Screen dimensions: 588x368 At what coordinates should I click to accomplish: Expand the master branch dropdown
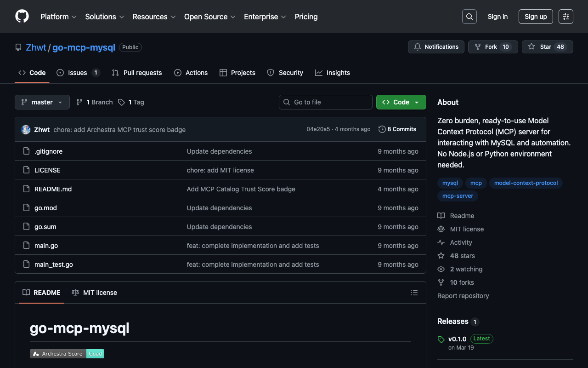tap(42, 102)
